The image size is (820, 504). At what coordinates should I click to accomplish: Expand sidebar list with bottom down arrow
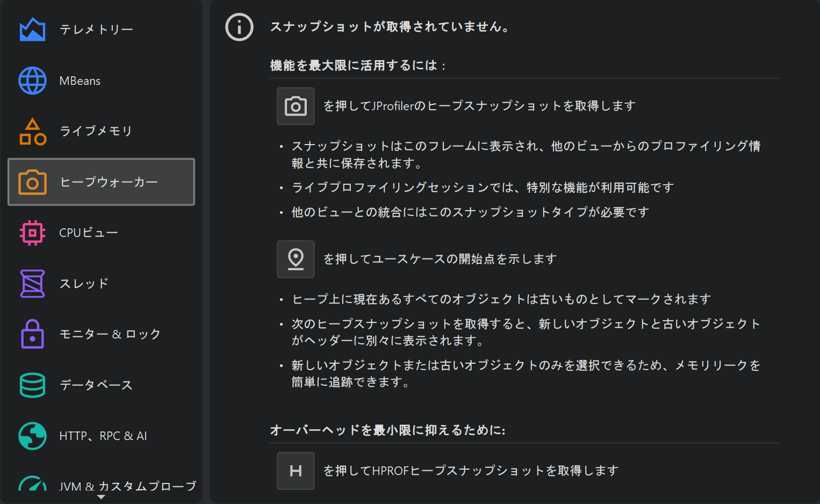[101, 497]
